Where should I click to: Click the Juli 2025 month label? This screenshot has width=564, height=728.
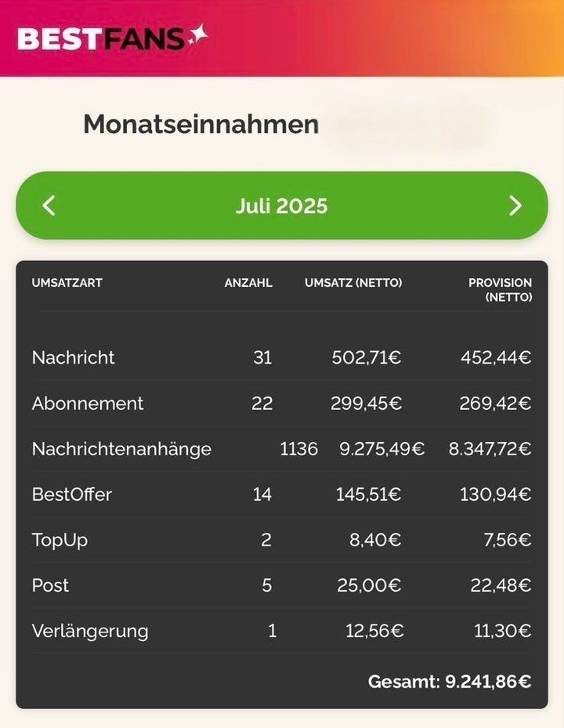(x=281, y=206)
